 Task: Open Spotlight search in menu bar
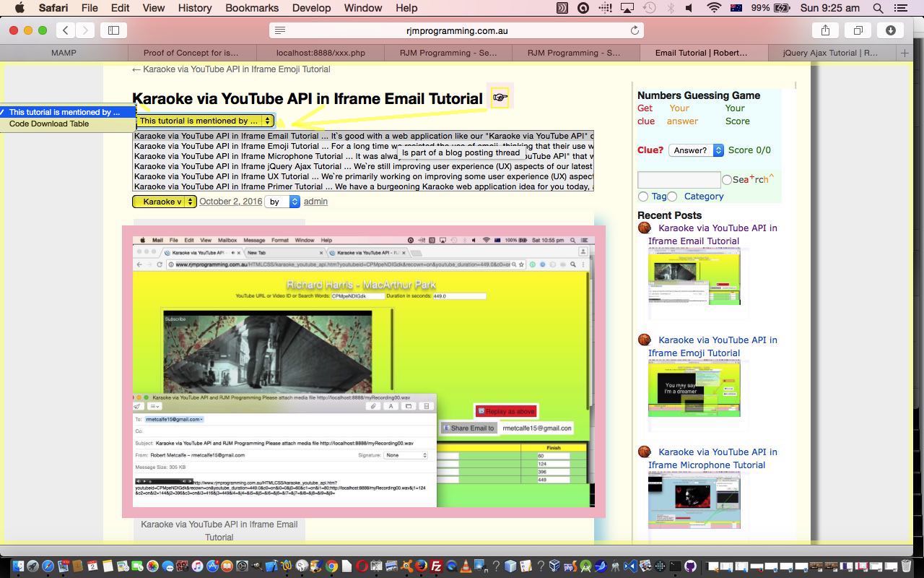[878, 8]
